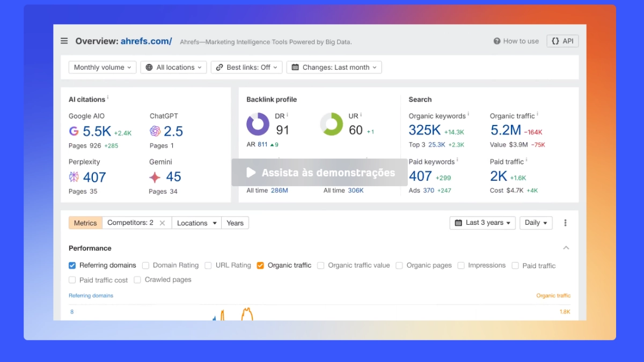Select the Competitors: 2 tab
Image resolution: width=644 pixels, height=362 pixels.
(130, 223)
